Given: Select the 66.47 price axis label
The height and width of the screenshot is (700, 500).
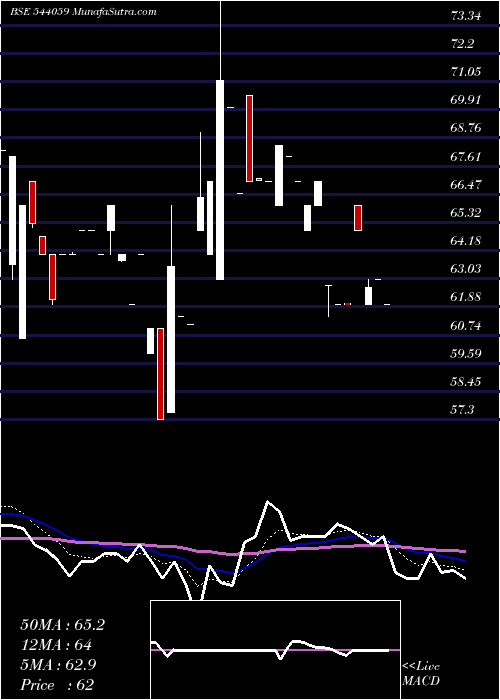Looking at the screenshot, I should (466, 184).
